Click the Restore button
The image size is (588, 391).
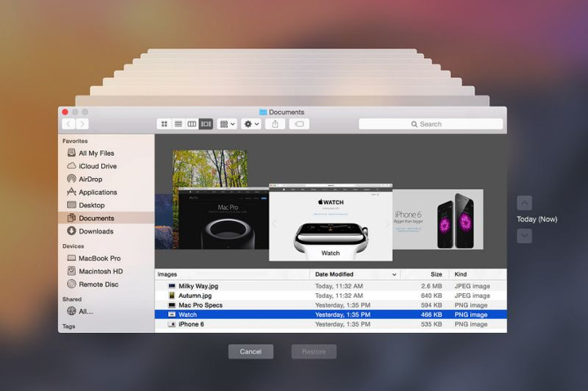[314, 352]
